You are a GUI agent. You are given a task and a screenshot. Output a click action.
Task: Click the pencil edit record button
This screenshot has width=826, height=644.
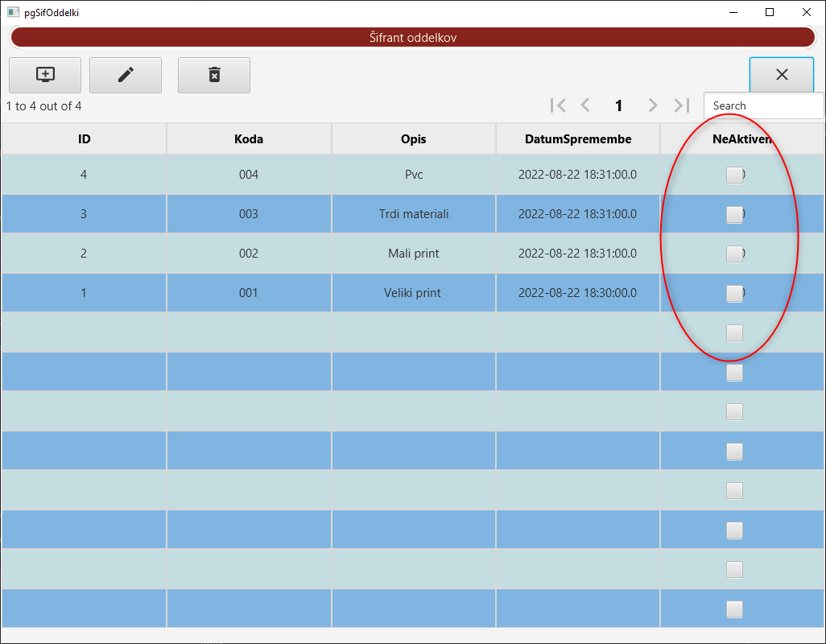pos(126,76)
